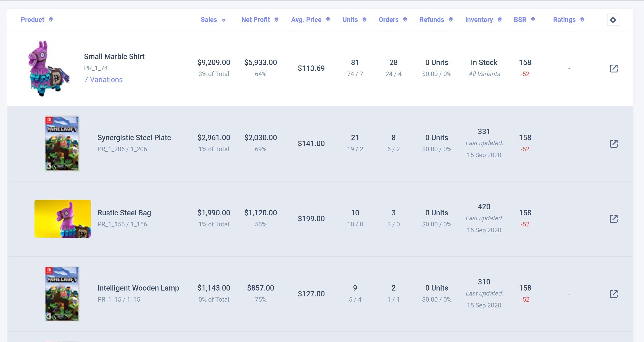Click sort arrows next to Product header

pyautogui.click(x=51, y=20)
